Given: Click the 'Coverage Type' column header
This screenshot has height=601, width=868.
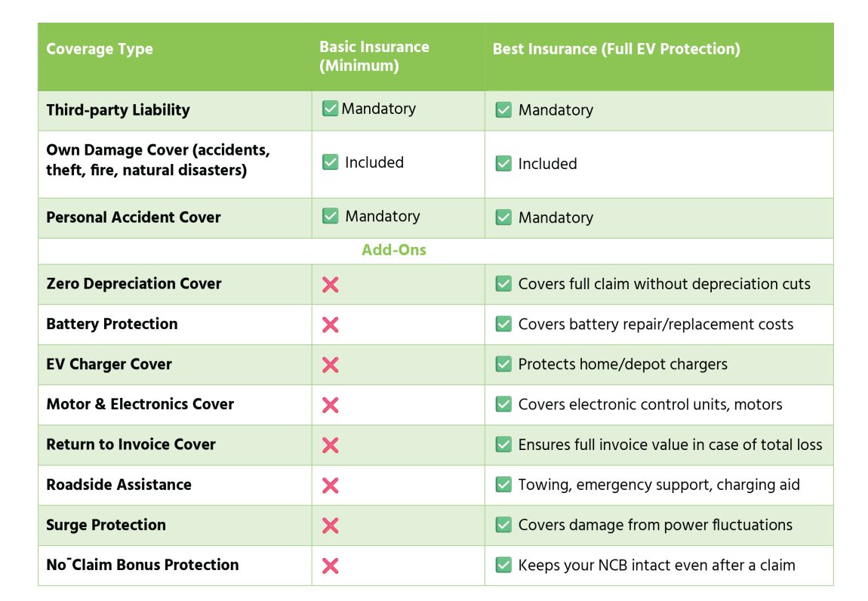Looking at the screenshot, I should (x=100, y=50).
